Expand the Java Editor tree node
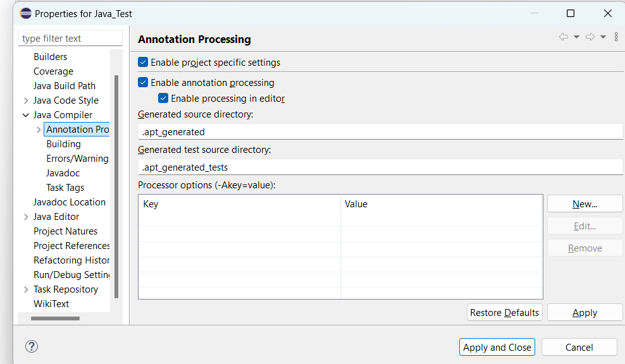The height and width of the screenshot is (364, 625). (26, 217)
